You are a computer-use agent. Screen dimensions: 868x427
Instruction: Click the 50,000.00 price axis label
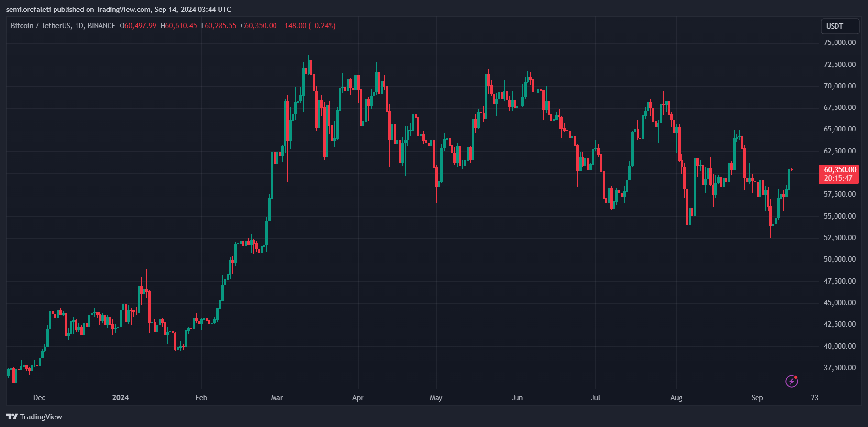[x=839, y=259]
